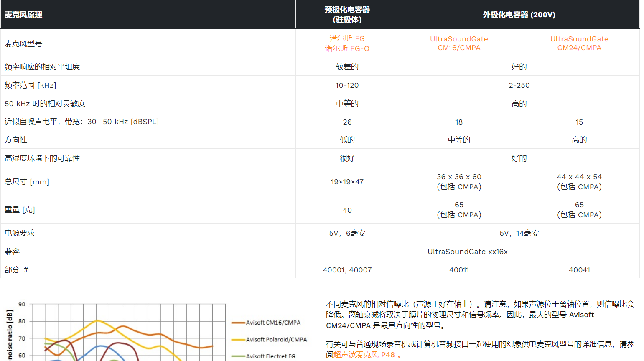Click the 5V，14毫安 power cell
The height and width of the screenshot is (361, 644).
519,233
